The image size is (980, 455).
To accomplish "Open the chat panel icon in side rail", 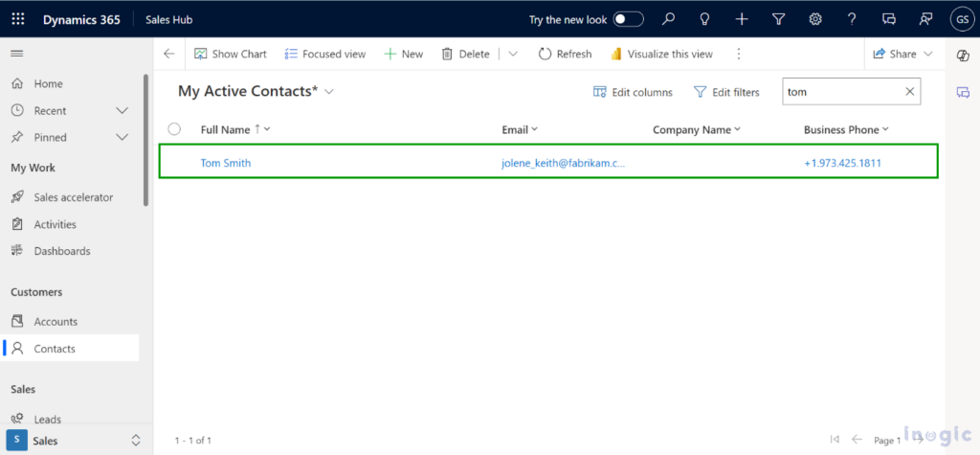I will (963, 92).
